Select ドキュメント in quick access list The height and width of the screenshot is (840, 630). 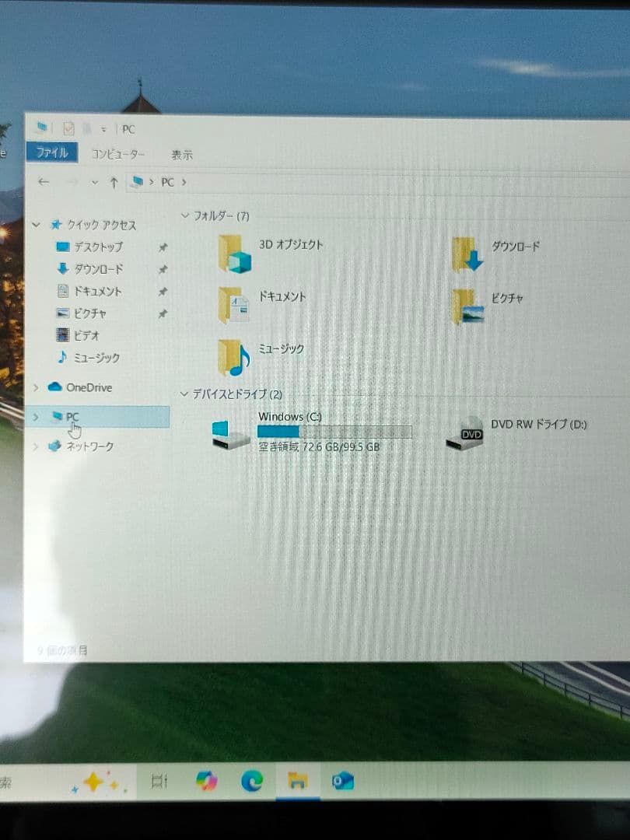97,292
